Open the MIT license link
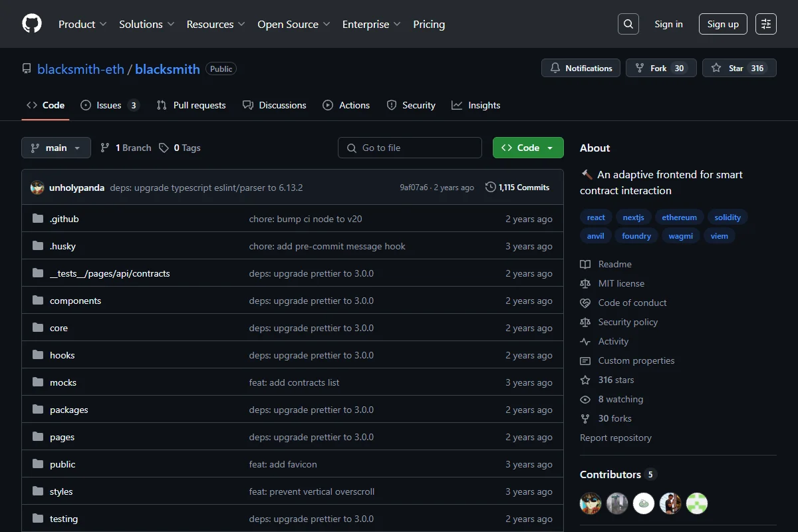The height and width of the screenshot is (532, 798). [612, 283]
